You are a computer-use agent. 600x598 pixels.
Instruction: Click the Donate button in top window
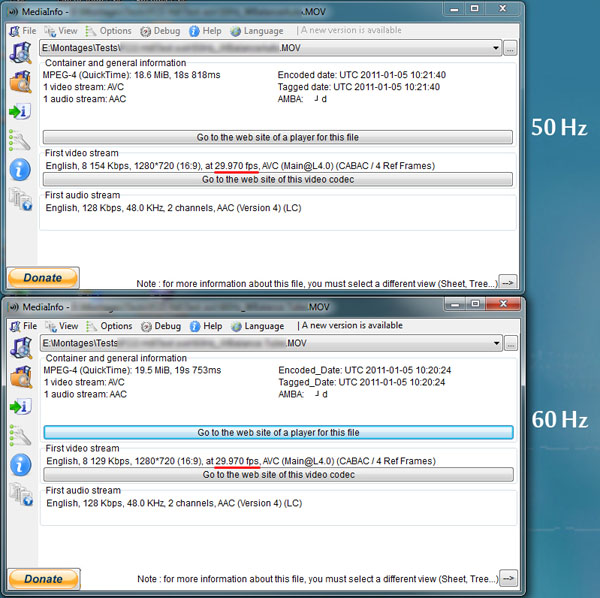coord(43,278)
